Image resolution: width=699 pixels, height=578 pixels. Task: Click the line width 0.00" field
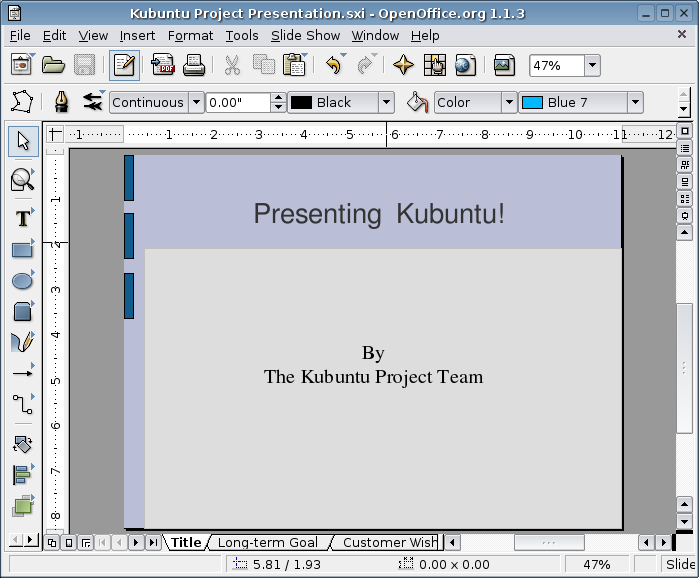(238, 102)
